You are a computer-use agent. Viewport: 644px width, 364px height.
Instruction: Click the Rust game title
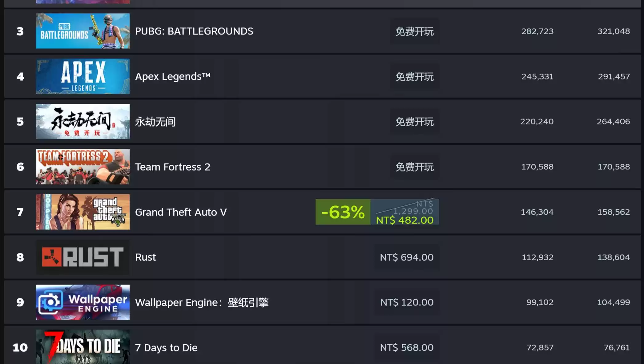[146, 257]
